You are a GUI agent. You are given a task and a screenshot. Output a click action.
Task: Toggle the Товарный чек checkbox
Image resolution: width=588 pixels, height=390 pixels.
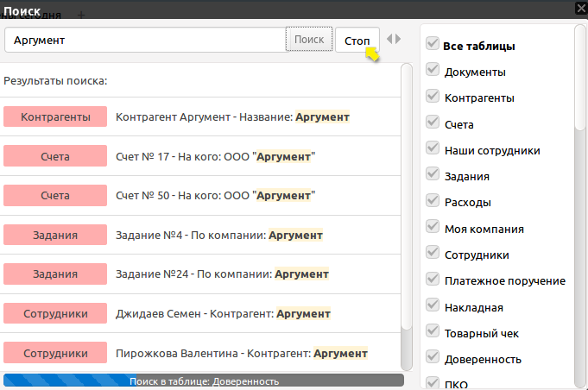(x=433, y=332)
